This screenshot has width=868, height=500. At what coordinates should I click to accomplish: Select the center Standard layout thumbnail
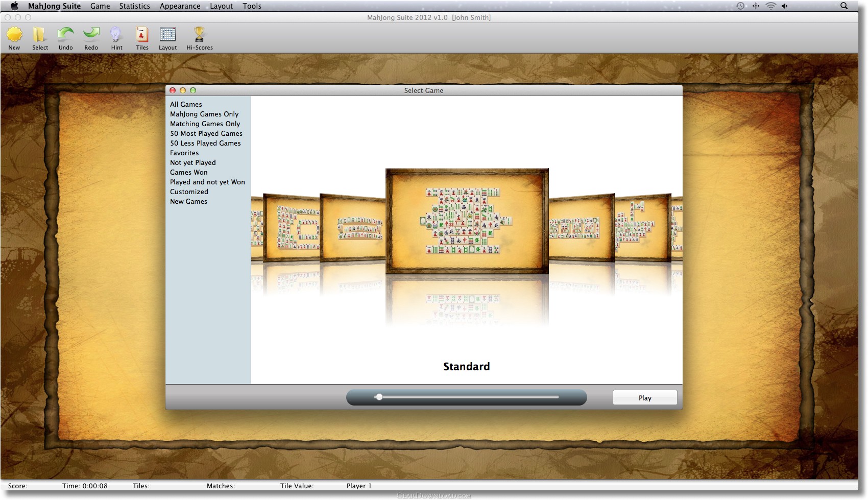(467, 221)
